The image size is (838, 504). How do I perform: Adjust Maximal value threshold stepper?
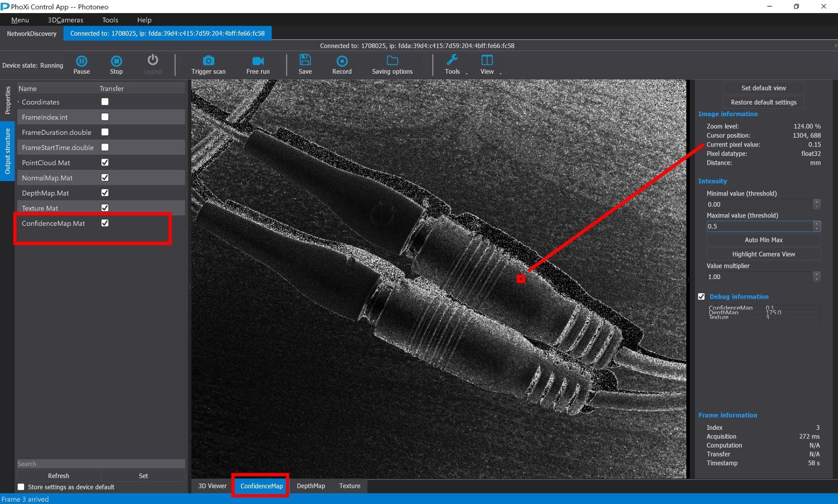817,226
